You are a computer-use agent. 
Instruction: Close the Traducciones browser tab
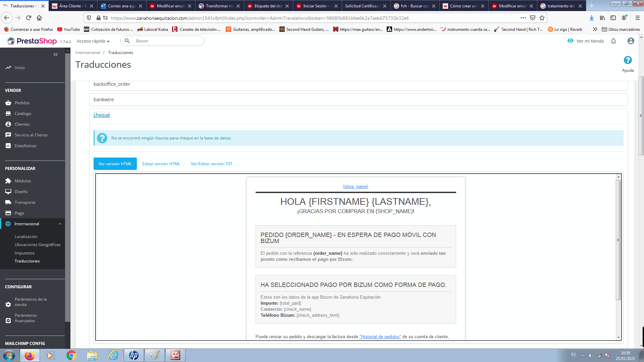point(43,6)
